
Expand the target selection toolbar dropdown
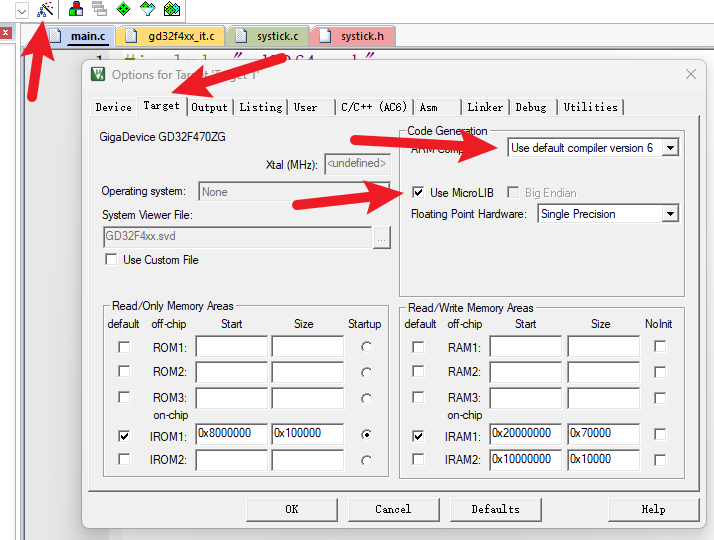21,10
